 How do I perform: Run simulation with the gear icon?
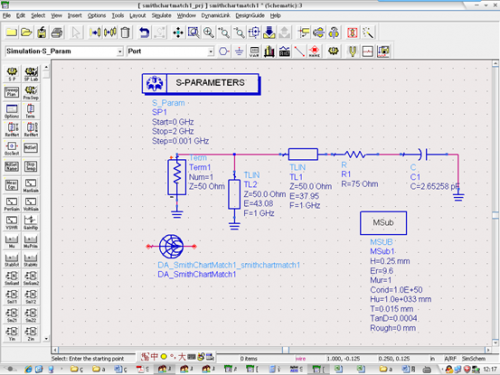(333, 51)
